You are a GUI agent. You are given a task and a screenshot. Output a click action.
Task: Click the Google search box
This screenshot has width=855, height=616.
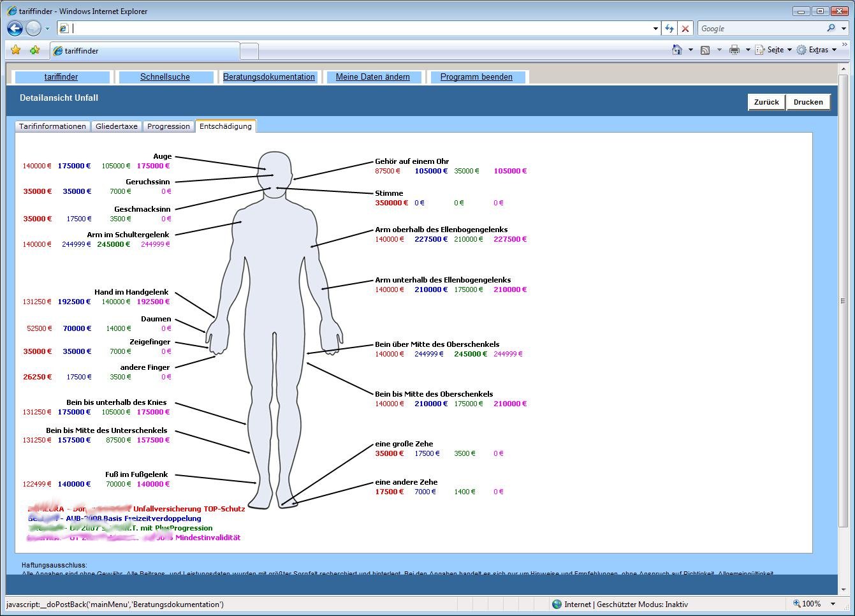pyautogui.click(x=761, y=28)
